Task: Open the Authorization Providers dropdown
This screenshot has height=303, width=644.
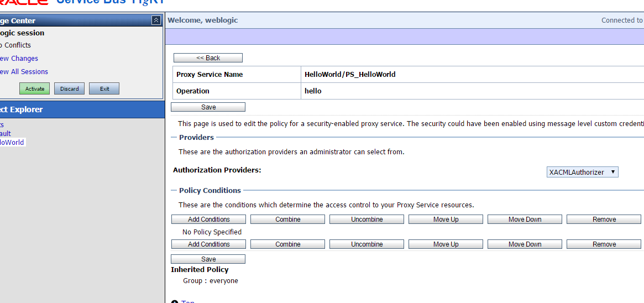Action: [582, 172]
